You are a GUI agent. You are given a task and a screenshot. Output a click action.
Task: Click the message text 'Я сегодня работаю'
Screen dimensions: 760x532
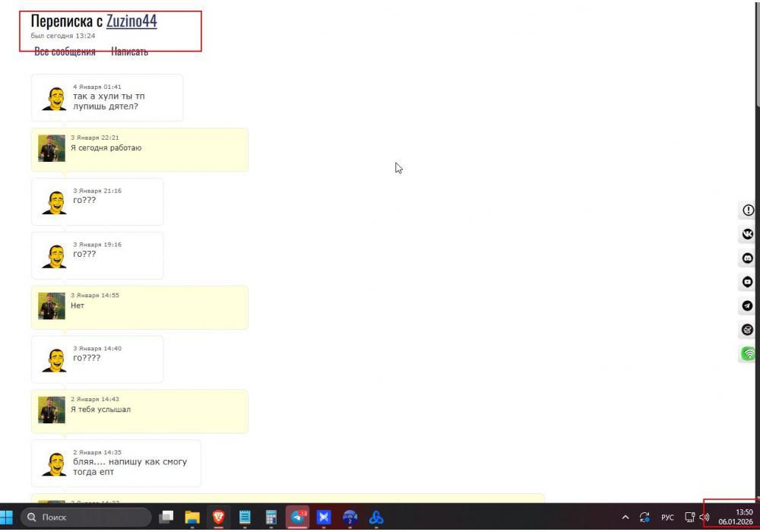[x=106, y=147]
